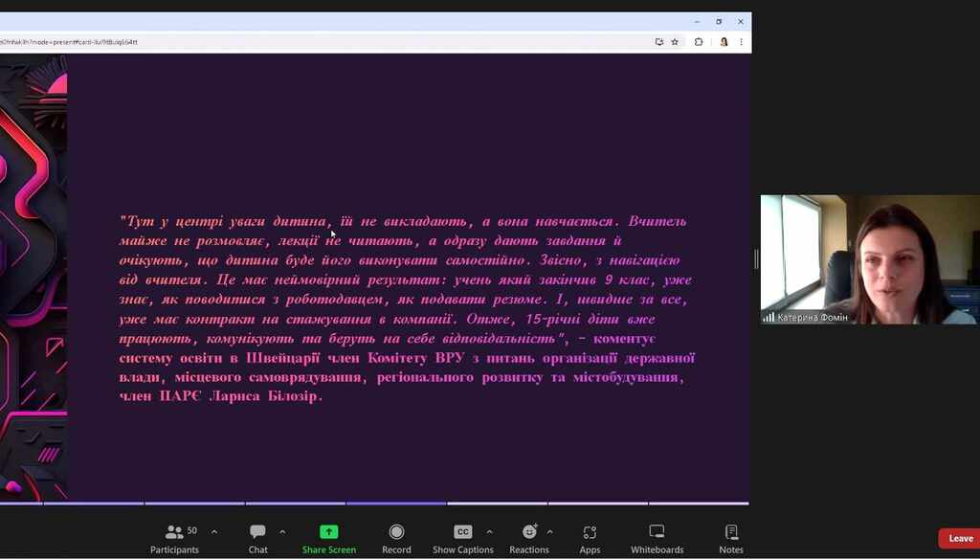The width and height of the screenshot is (980, 559).
Task: Open the Chat panel
Action: click(x=257, y=533)
